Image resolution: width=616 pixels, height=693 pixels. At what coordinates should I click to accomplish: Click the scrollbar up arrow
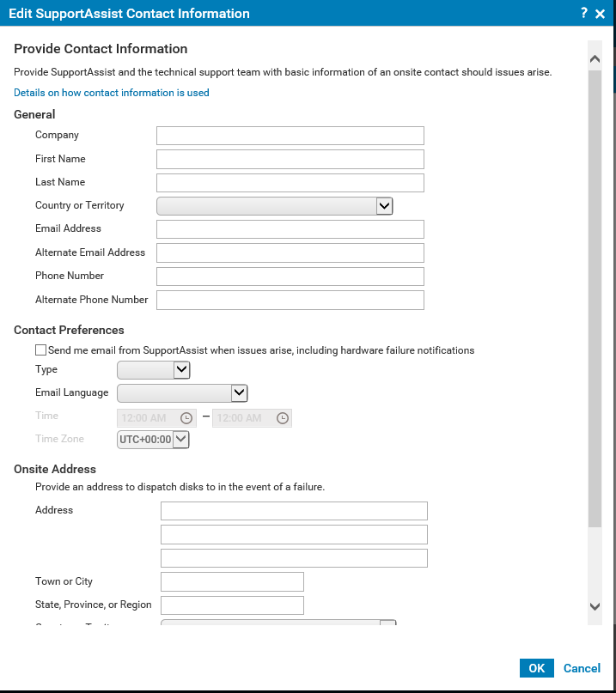[x=595, y=58]
